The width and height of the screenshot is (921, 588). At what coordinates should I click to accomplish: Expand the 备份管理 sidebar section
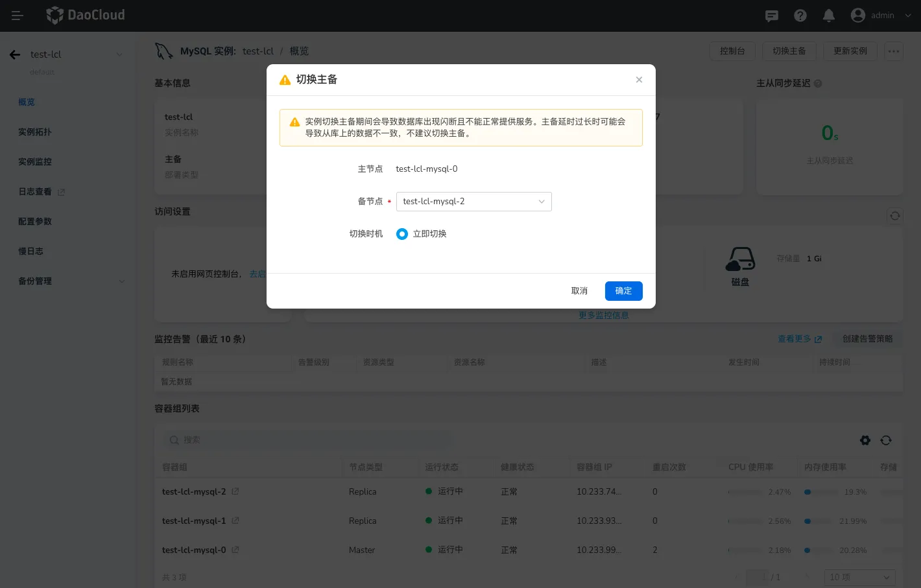(x=71, y=281)
